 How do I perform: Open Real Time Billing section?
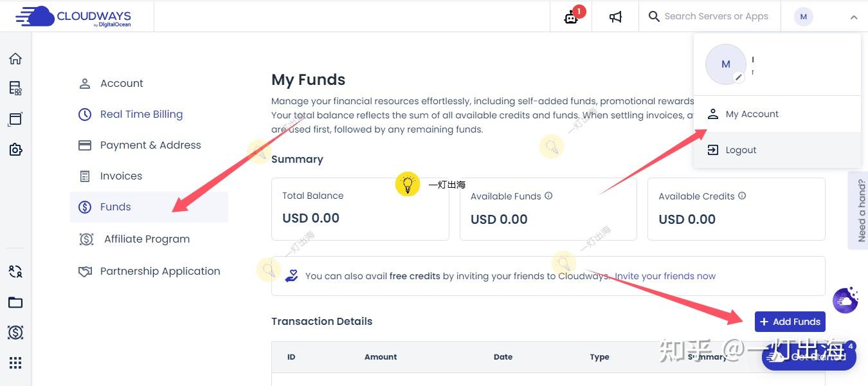click(x=141, y=115)
